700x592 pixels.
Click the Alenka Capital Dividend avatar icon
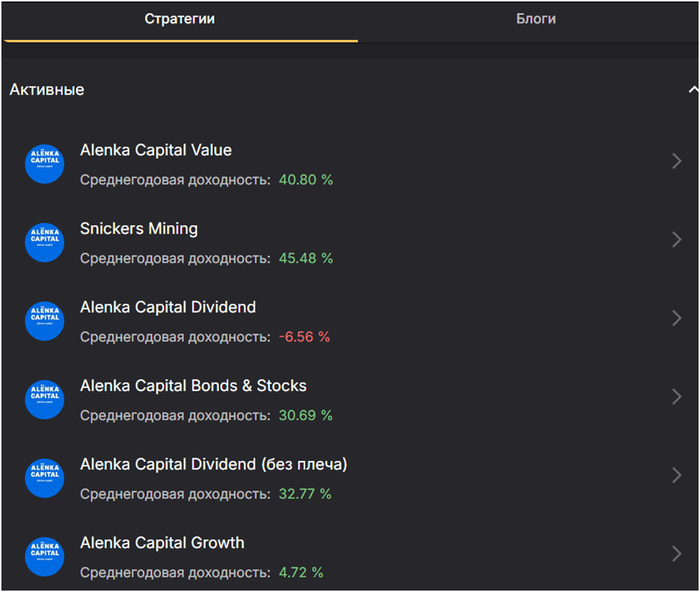tap(44, 321)
